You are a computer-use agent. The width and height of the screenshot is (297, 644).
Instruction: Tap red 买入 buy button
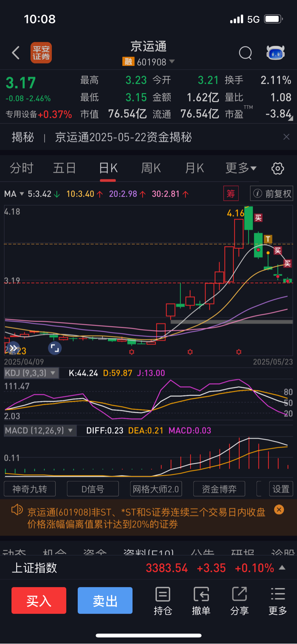tap(39, 601)
